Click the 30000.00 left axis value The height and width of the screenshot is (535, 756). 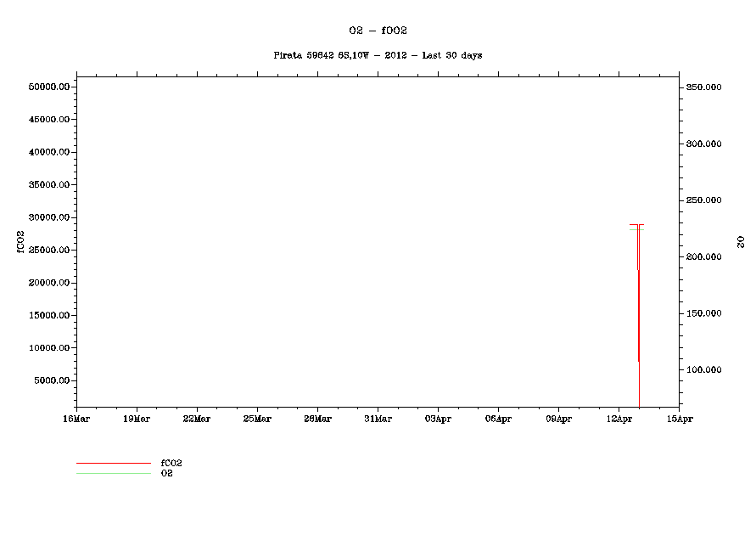click(x=48, y=217)
